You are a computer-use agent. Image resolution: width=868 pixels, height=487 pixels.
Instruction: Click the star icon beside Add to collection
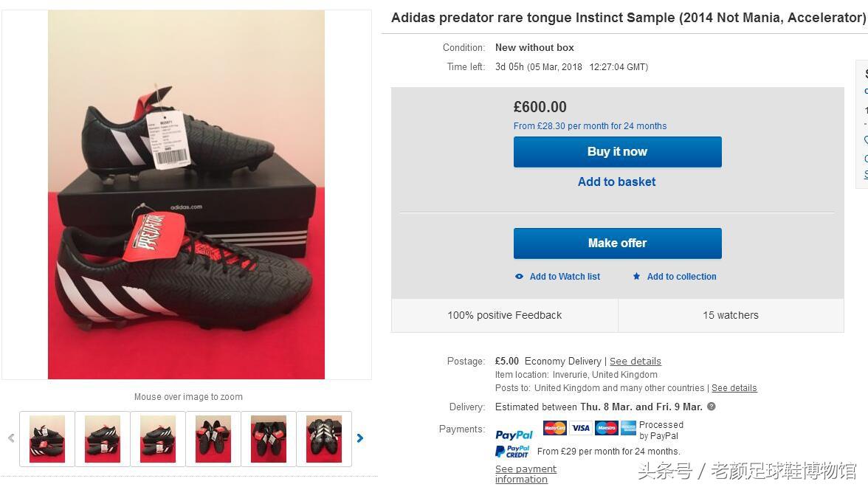[x=636, y=277]
